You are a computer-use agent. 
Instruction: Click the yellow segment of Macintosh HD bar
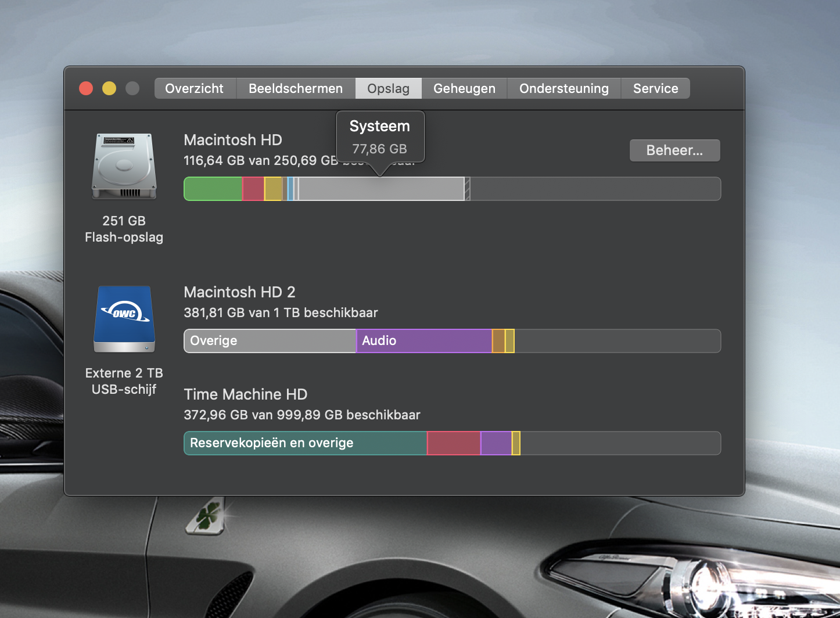273,189
